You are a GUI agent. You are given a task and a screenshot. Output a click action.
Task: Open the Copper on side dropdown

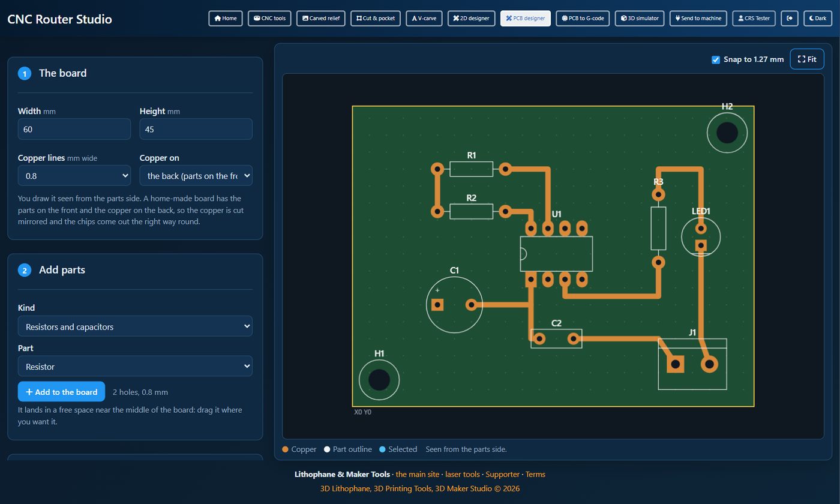pyautogui.click(x=196, y=176)
